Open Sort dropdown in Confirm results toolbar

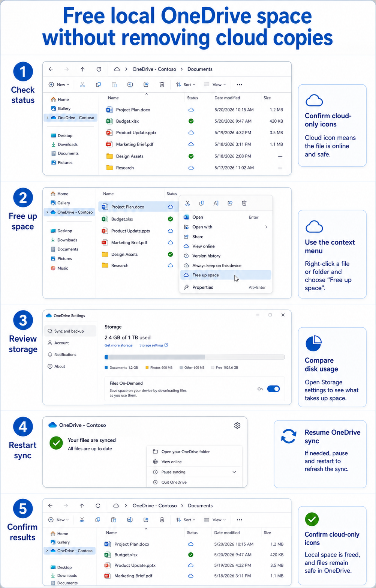tap(186, 520)
